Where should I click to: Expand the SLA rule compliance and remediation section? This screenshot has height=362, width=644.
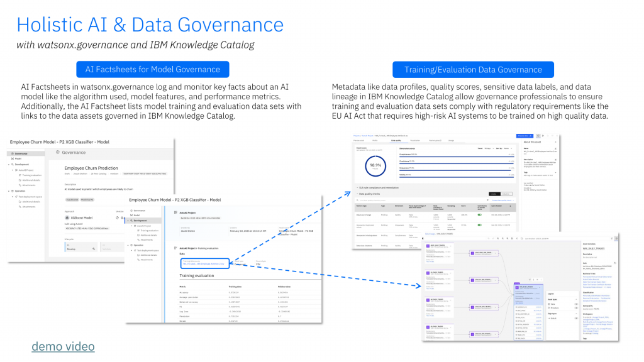357,187
